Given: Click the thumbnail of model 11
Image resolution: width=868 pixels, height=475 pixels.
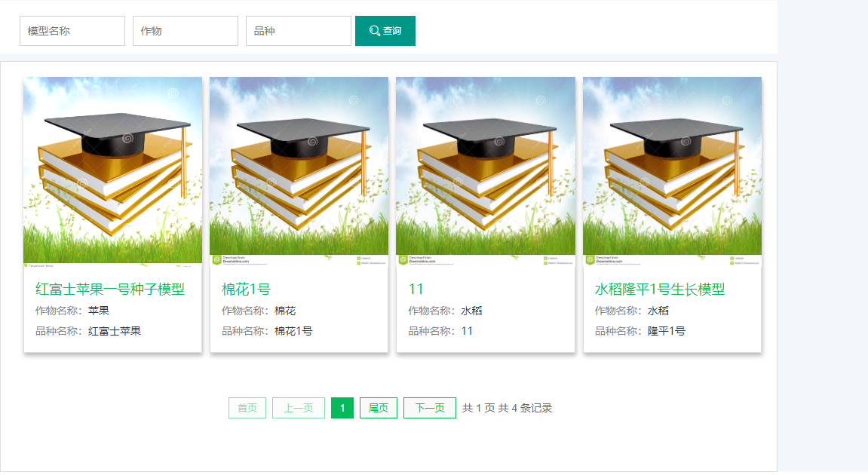Looking at the screenshot, I should click(x=486, y=172).
